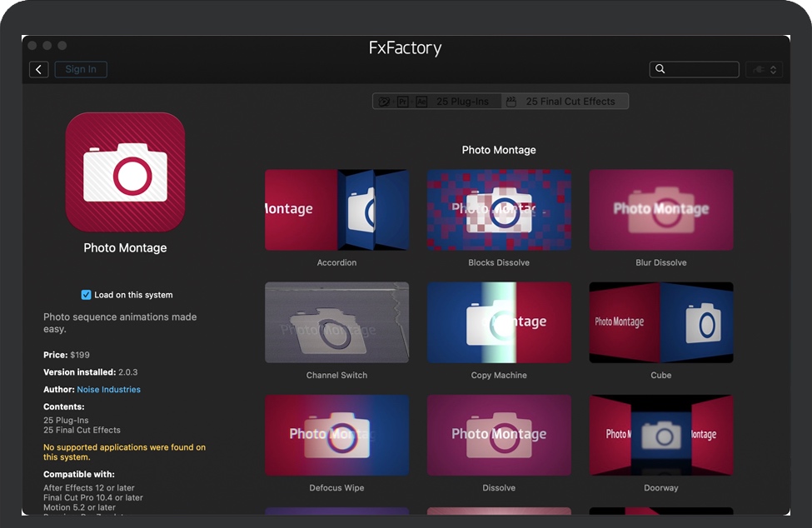Open the Cube transition thumbnail

(x=661, y=322)
